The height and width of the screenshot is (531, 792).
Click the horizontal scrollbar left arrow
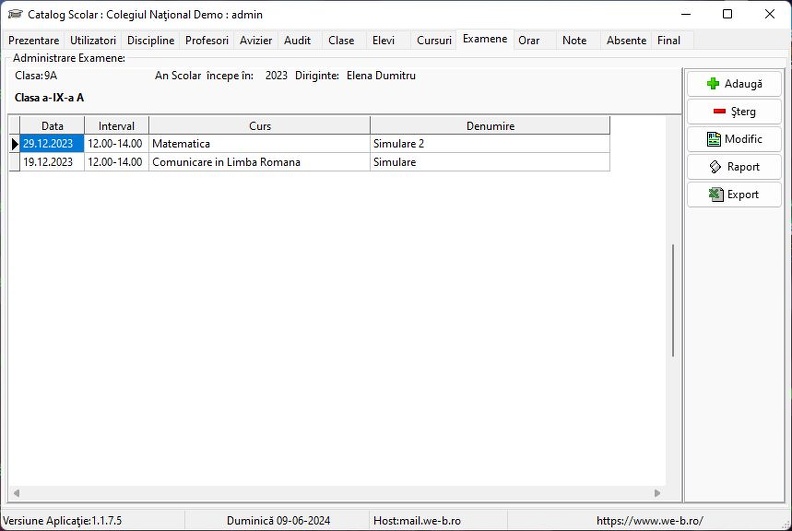pyautogui.click(x=17, y=493)
